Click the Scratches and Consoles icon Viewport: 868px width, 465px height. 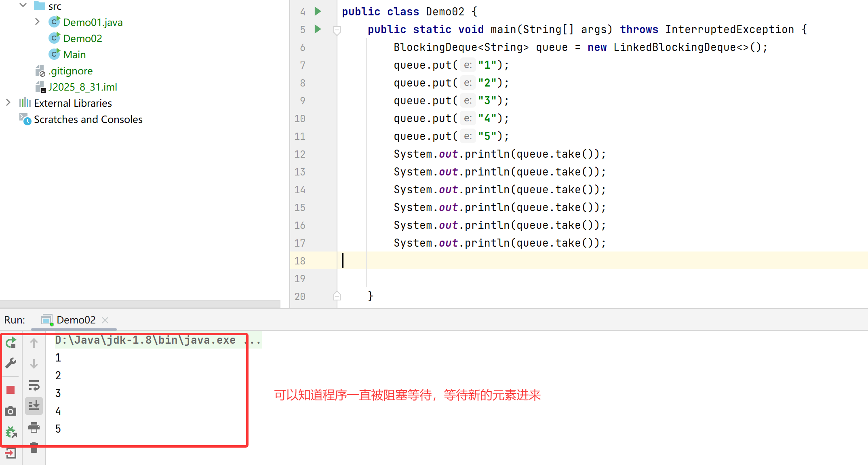coord(25,119)
